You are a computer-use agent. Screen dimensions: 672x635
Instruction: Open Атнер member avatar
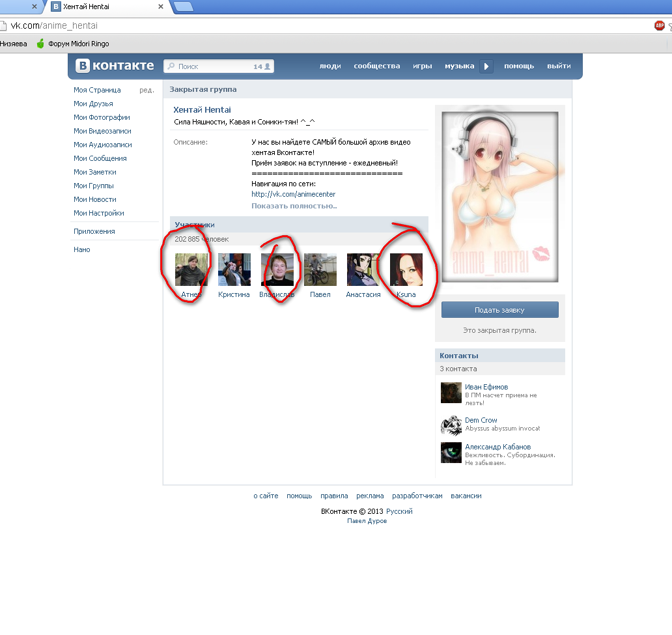point(191,269)
